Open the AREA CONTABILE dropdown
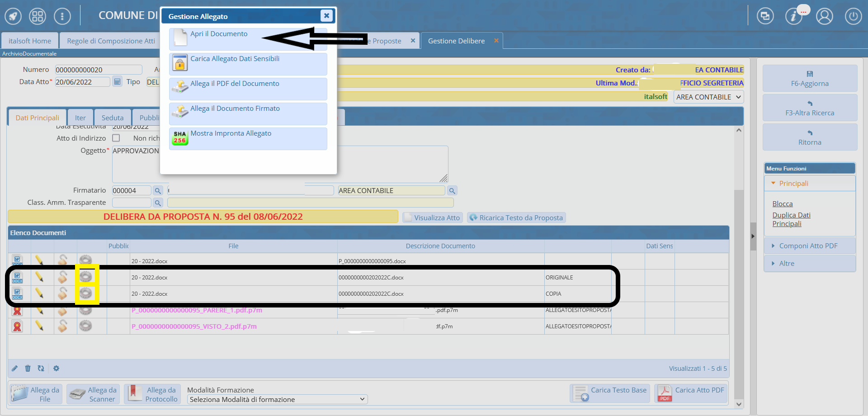The height and width of the screenshot is (416, 868). [x=708, y=97]
